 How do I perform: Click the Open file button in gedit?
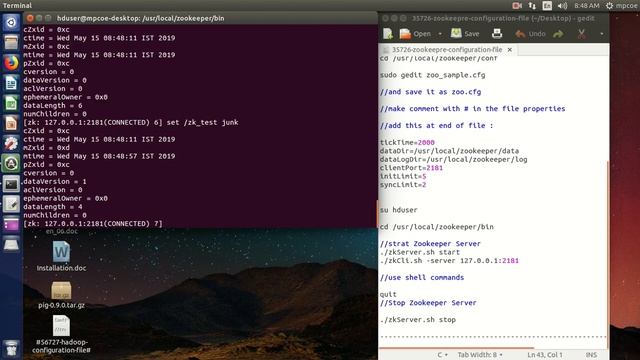[415, 34]
